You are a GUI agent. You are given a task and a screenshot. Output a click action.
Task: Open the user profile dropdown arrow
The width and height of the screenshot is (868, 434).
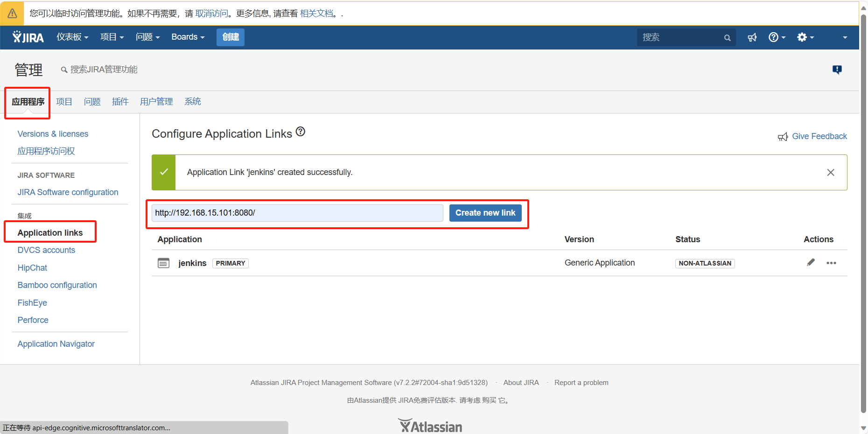coord(845,37)
